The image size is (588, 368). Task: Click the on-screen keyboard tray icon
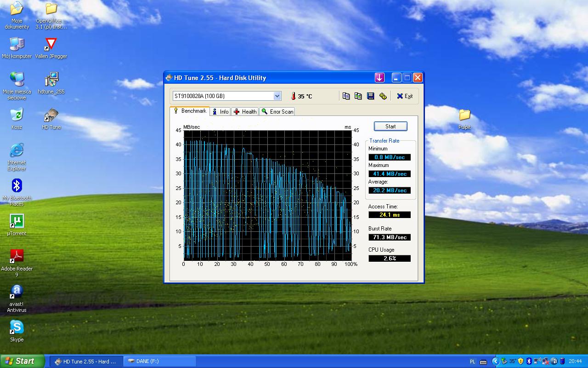(x=483, y=362)
